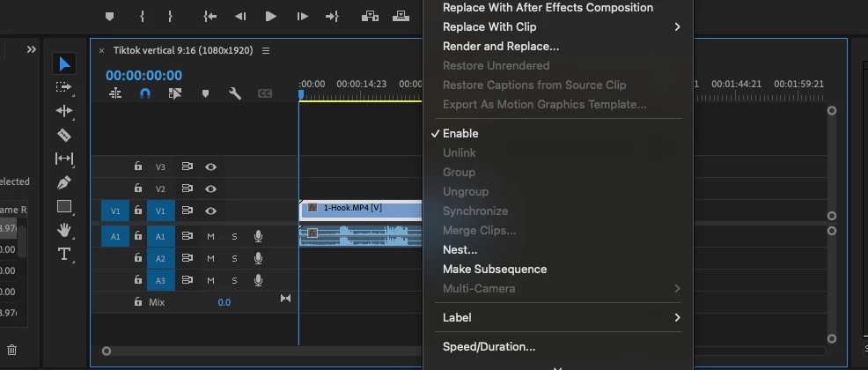The image size is (868, 370).
Task: Mute the A1 audio track
Action: pyautogui.click(x=210, y=236)
